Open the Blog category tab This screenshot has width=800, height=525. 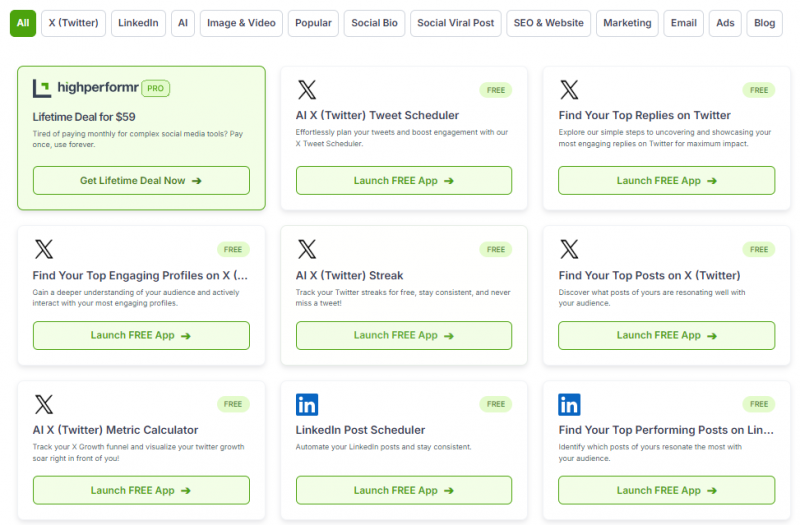coord(764,23)
